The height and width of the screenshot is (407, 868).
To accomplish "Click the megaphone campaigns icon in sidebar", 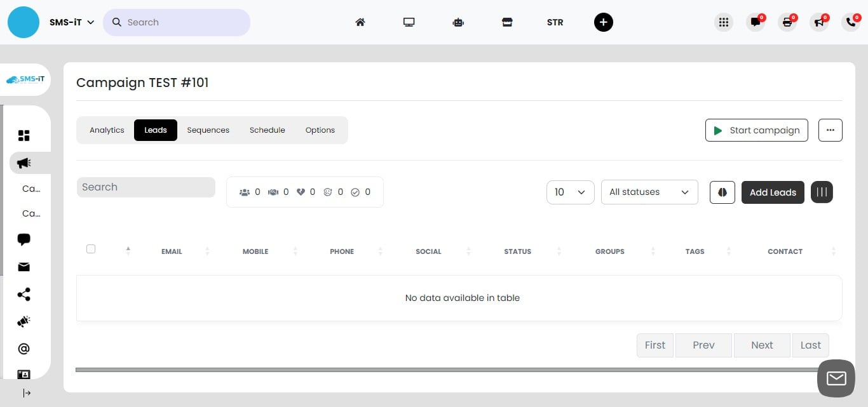I will (24, 163).
